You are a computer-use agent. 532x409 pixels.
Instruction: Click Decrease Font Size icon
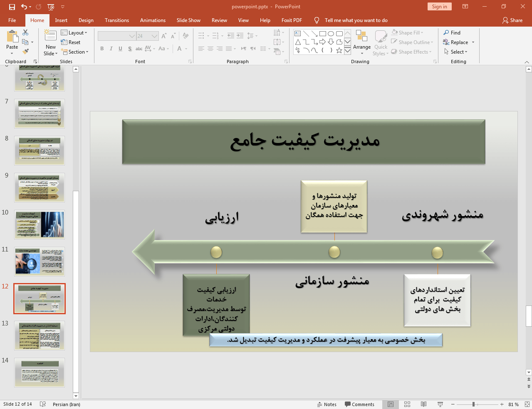coord(173,36)
